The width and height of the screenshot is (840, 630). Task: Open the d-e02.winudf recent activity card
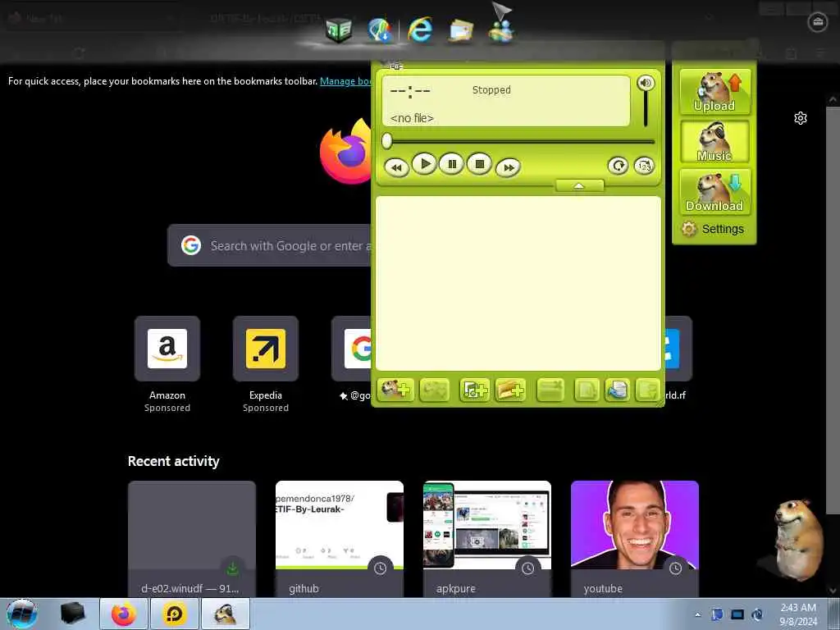coord(192,539)
